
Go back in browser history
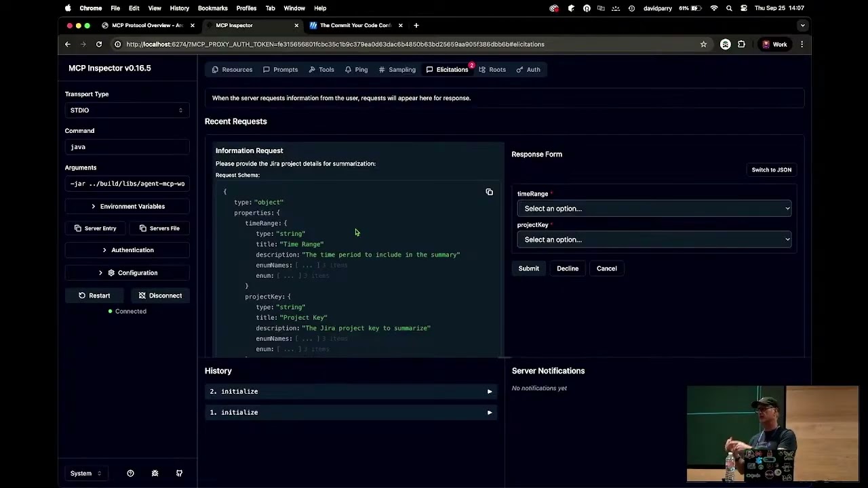(67, 44)
